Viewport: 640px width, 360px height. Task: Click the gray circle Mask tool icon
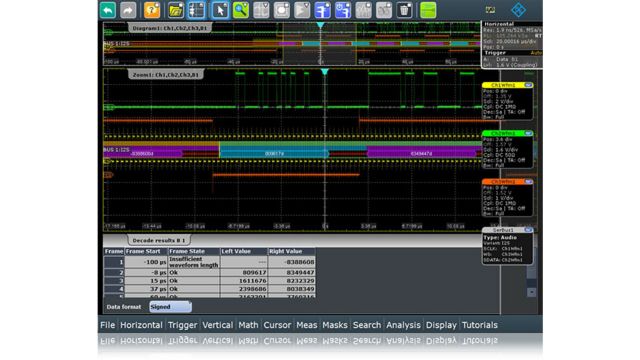point(282,10)
